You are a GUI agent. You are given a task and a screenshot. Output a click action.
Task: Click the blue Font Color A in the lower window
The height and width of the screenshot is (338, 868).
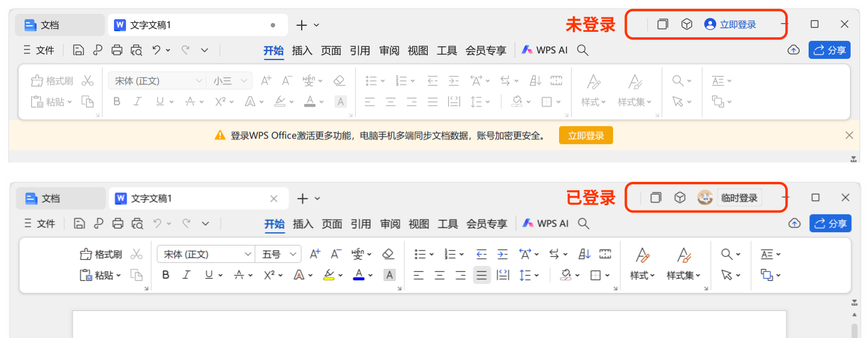pyautogui.click(x=359, y=275)
